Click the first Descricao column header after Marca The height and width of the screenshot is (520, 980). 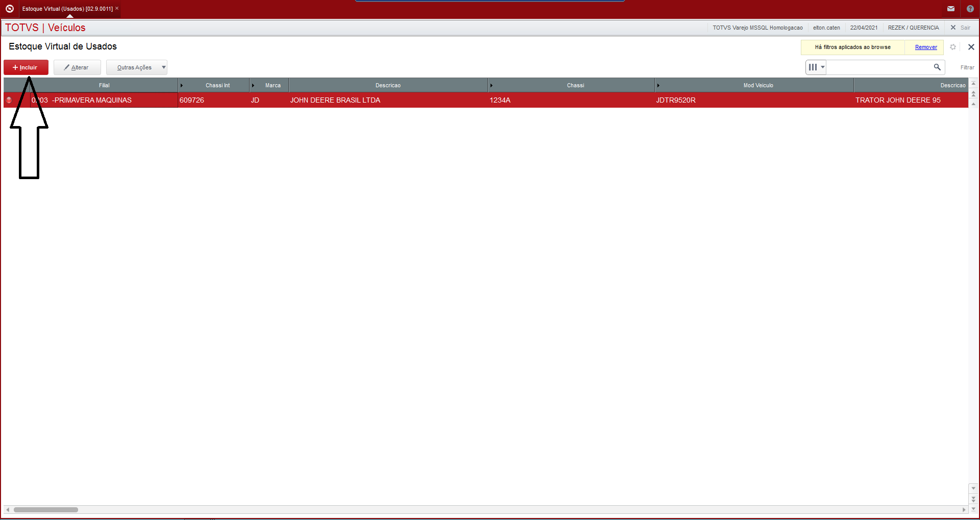pyautogui.click(x=388, y=85)
